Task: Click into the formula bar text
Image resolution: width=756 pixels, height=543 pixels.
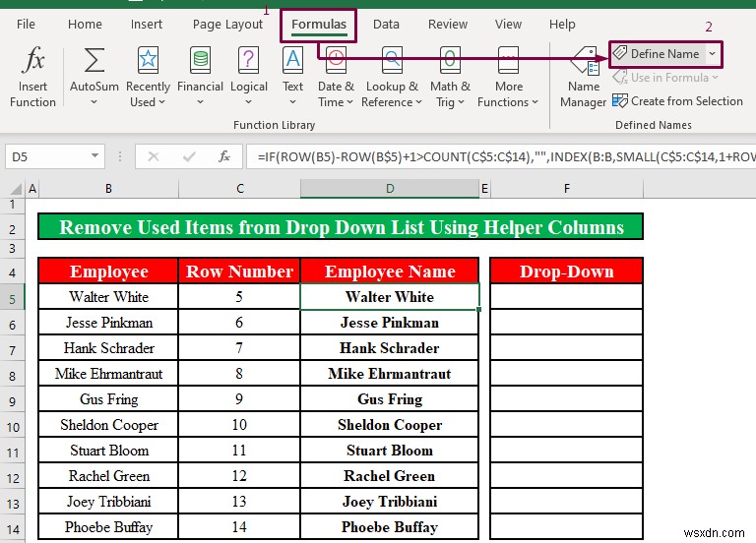Action: coord(501,156)
